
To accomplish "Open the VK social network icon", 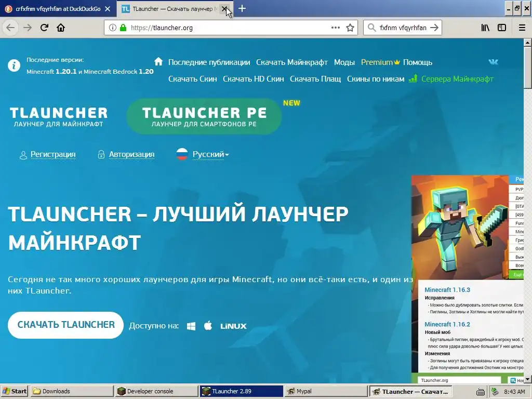I will coord(493,62).
